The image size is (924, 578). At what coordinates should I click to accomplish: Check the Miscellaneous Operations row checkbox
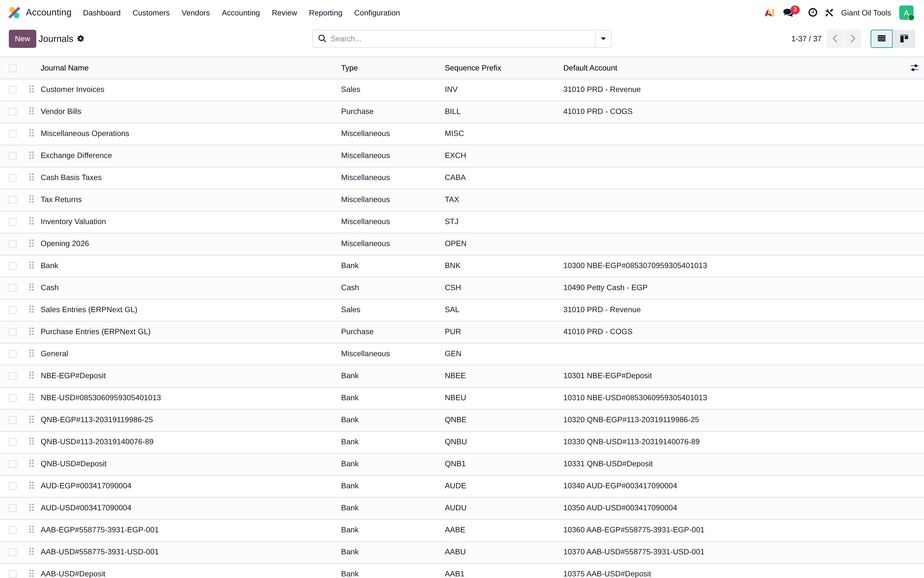13,133
